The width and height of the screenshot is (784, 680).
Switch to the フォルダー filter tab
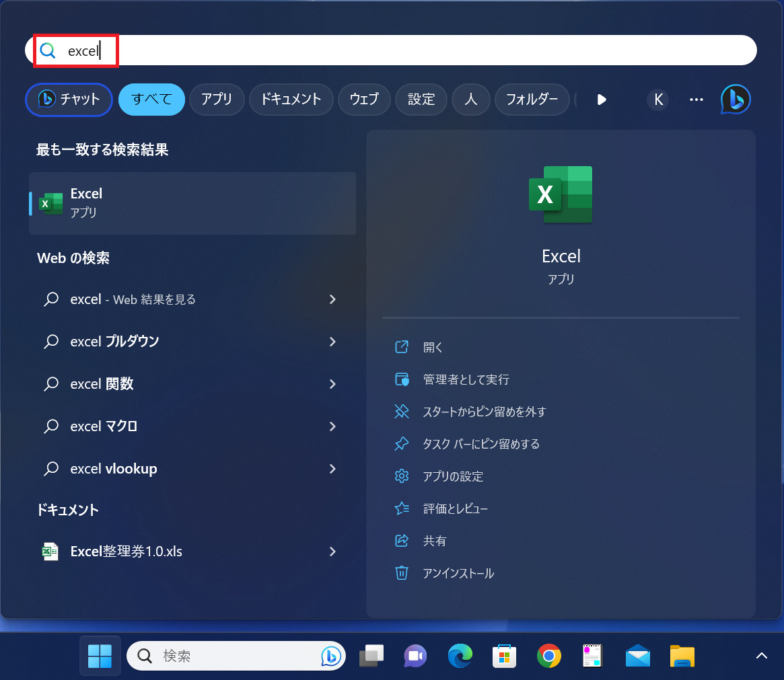pyautogui.click(x=532, y=100)
